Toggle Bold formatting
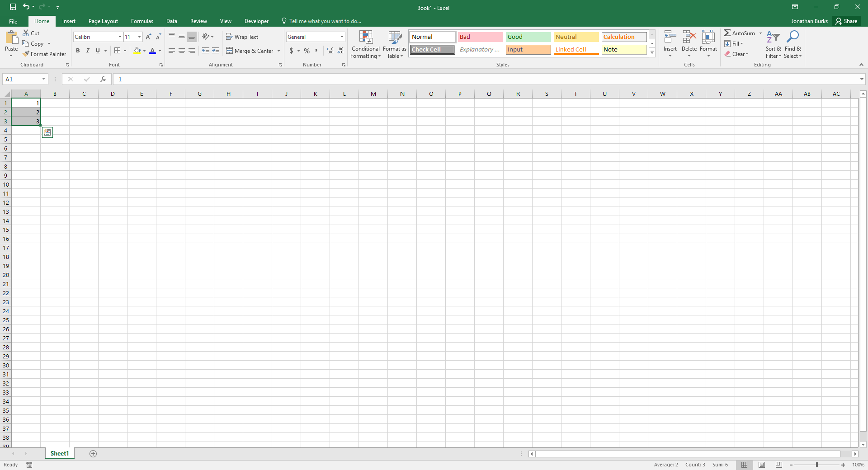Screen dimensions: 868x470 pos(78,51)
